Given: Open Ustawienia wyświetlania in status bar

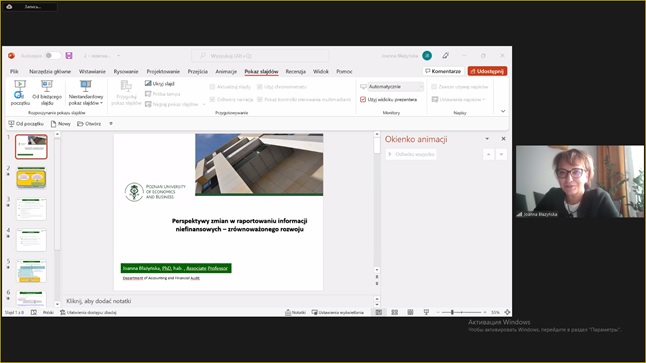Looking at the screenshot, I should tap(338, 312).
